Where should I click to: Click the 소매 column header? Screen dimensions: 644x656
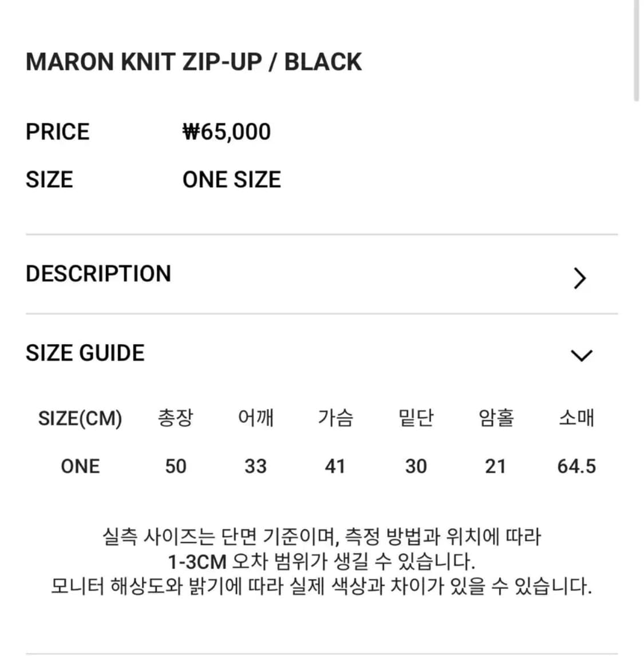click(575, 418)
